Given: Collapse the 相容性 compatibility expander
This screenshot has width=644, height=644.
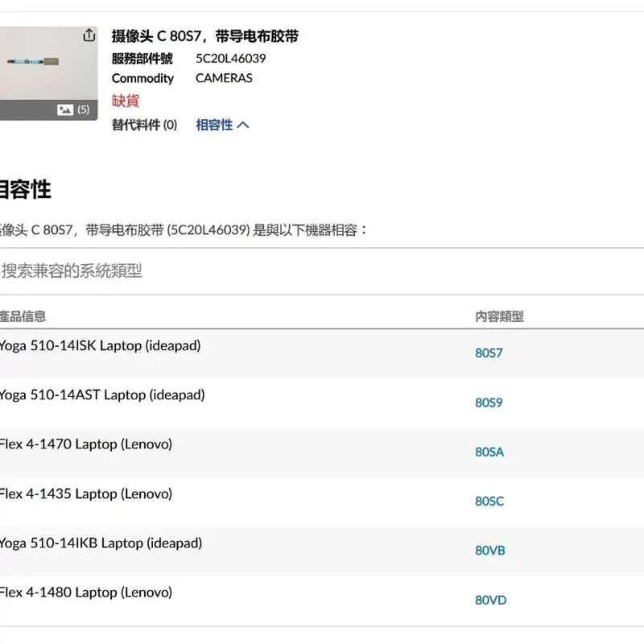Looking at the screenshot, I should 222,125.
